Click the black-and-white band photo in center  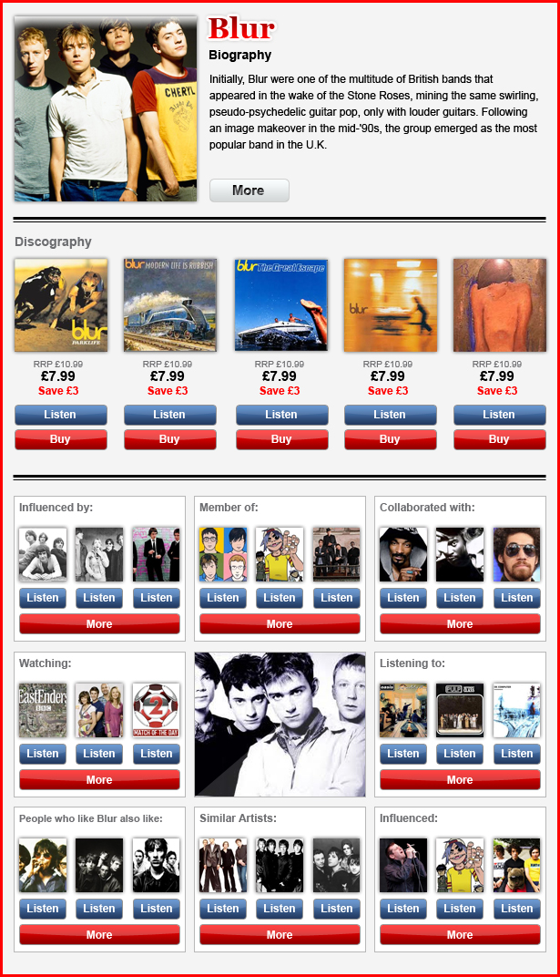[280, 725]
